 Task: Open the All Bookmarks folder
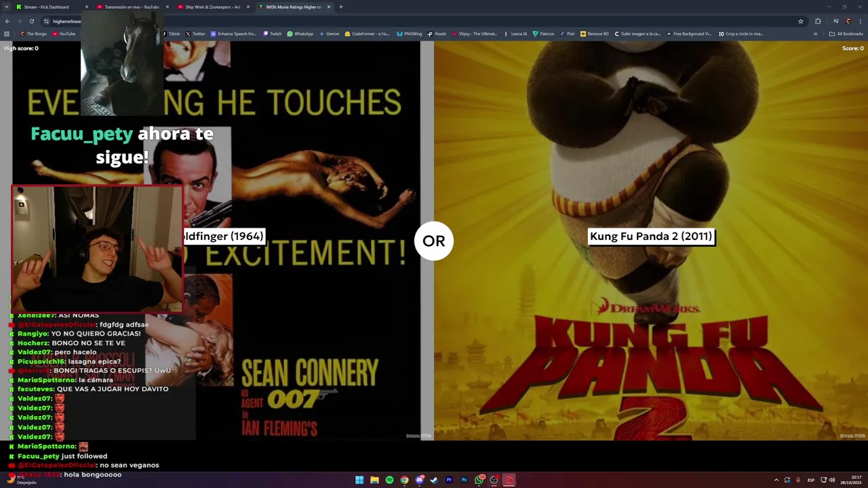coord(846,33)
